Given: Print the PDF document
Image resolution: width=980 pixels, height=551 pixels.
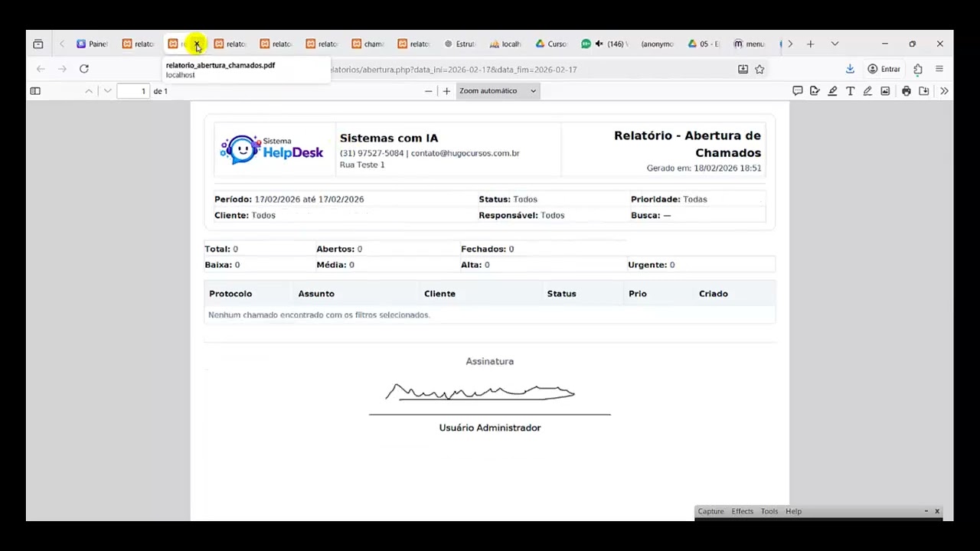Looking at the screenshot, I should pyautogui.click(x=906, y=91).
